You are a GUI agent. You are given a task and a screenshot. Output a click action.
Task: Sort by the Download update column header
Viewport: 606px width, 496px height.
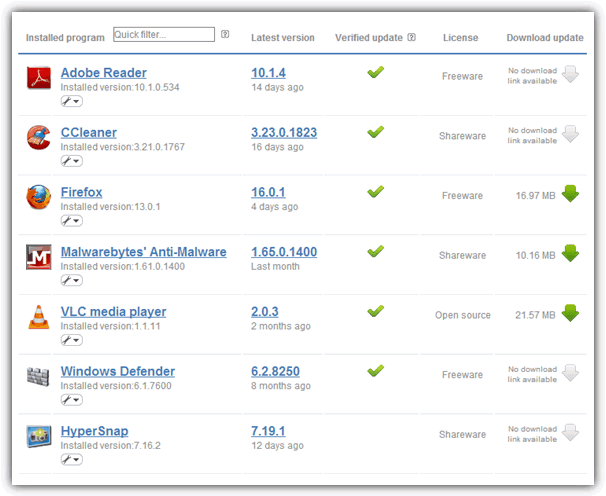tap(545, 38)
